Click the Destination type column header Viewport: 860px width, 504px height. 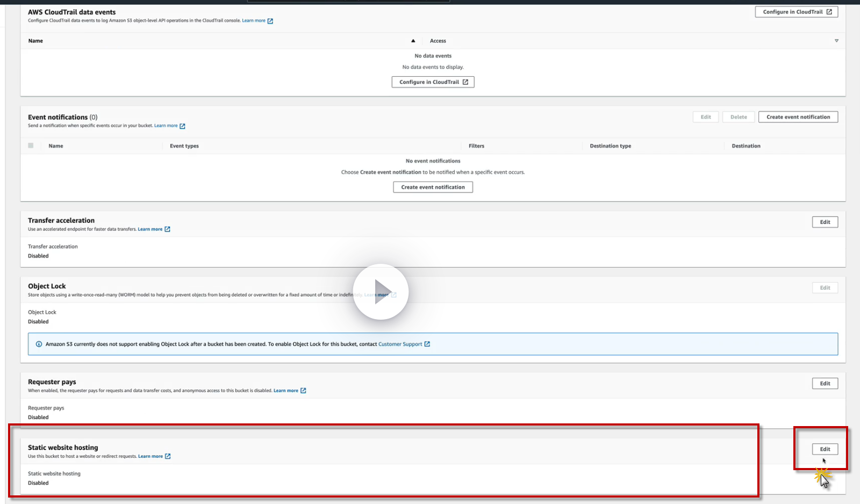pyautogui.click(x=611, y=146)
